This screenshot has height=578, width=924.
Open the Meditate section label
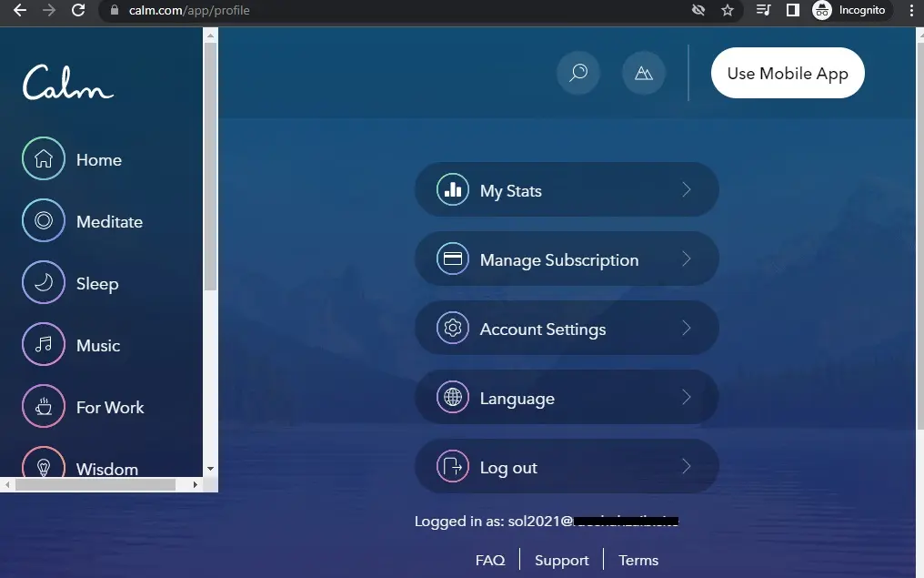110,222
